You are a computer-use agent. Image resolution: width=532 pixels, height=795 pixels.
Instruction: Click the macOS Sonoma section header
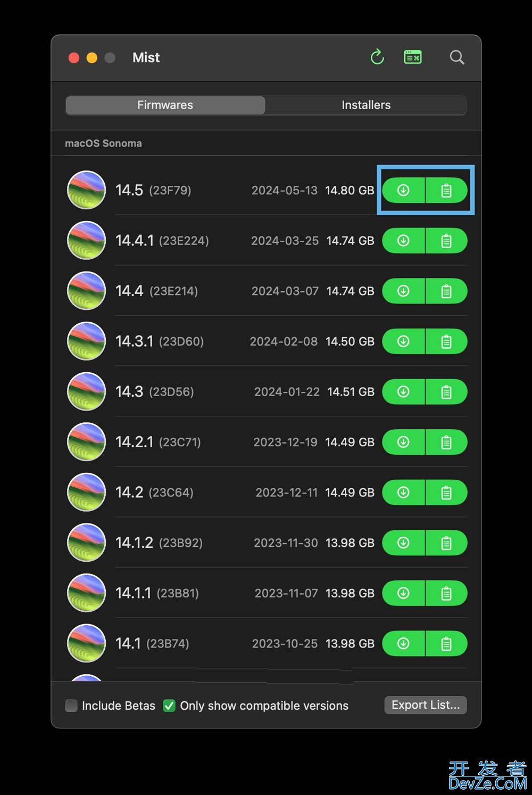[103, 143]
